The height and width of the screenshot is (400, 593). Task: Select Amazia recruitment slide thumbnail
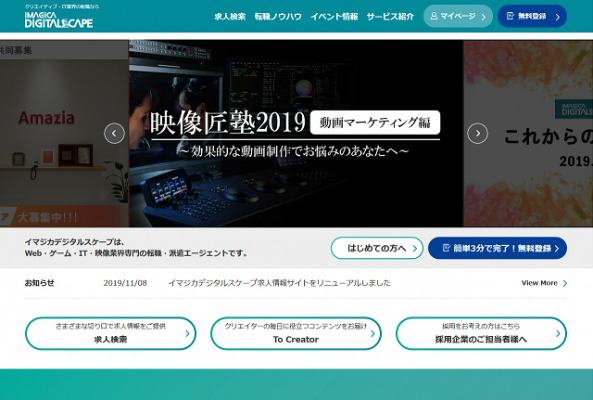pyautogui.click(x=64, y=133)
